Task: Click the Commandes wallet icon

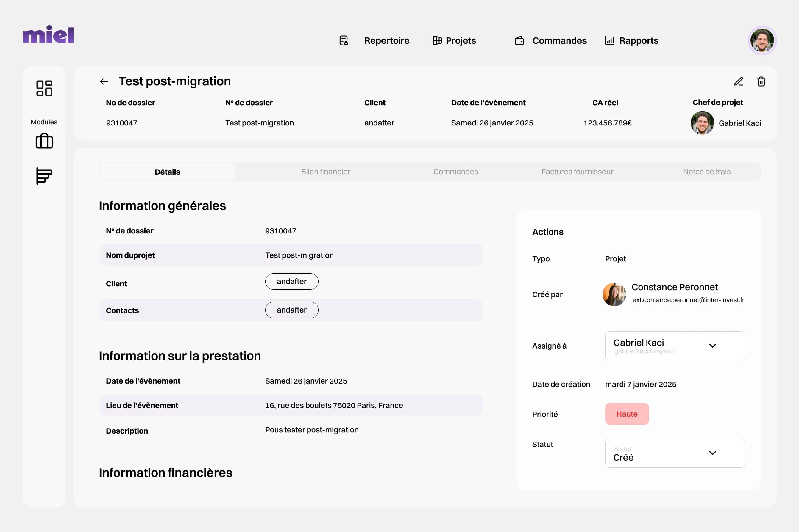Action: 519,41
